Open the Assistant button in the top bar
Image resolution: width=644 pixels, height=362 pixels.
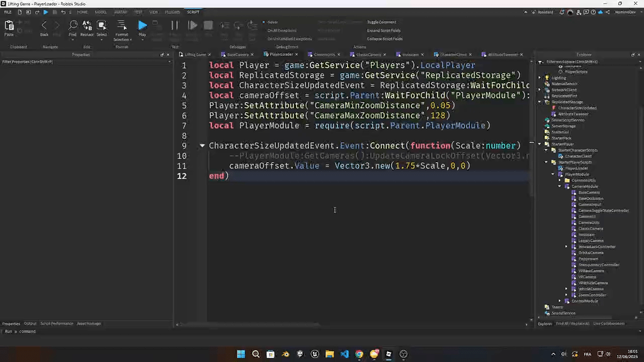pyautogui.click(x=543, y=13)
